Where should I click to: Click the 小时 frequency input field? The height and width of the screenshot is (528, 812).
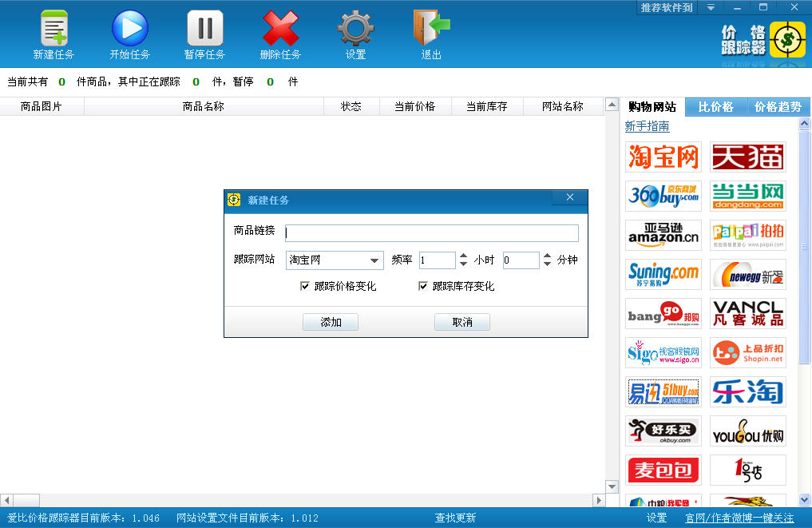click(437, 260)
